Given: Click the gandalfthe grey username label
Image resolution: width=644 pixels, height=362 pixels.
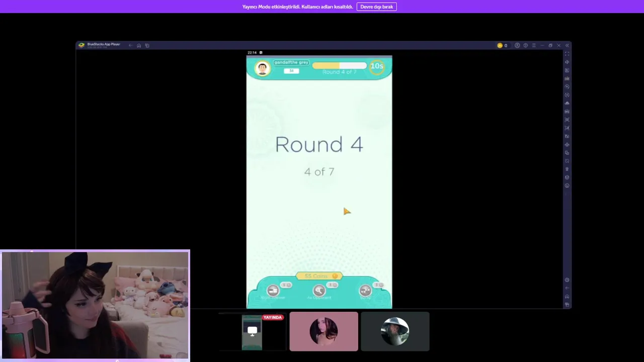Looking at the screenshot, I should click(291, 62).
